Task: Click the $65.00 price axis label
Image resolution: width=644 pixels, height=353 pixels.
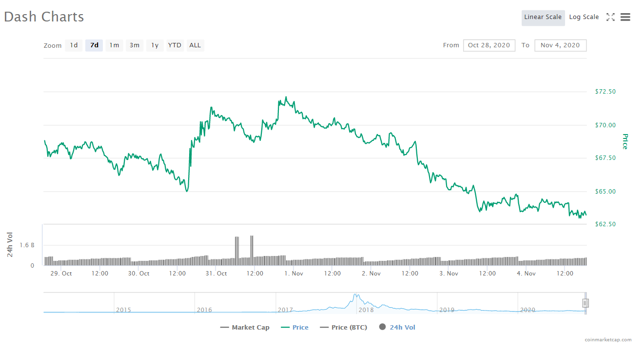Action: [x=605, y=192]
